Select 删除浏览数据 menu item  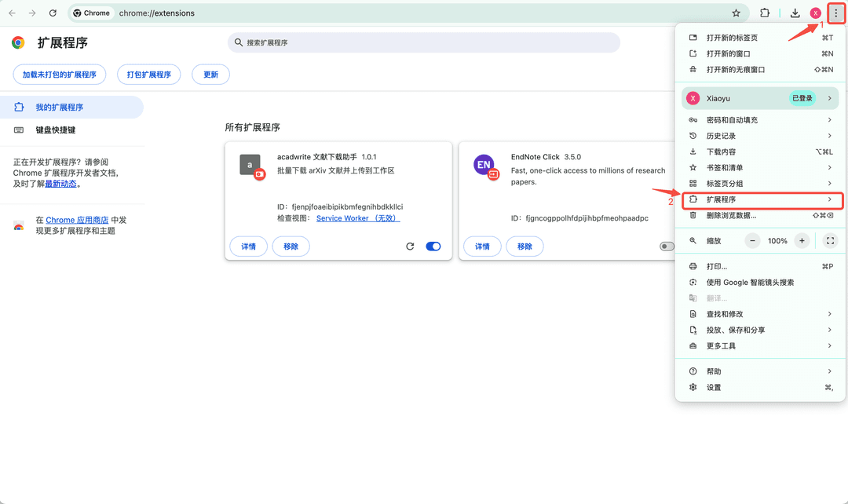point(760,215)
